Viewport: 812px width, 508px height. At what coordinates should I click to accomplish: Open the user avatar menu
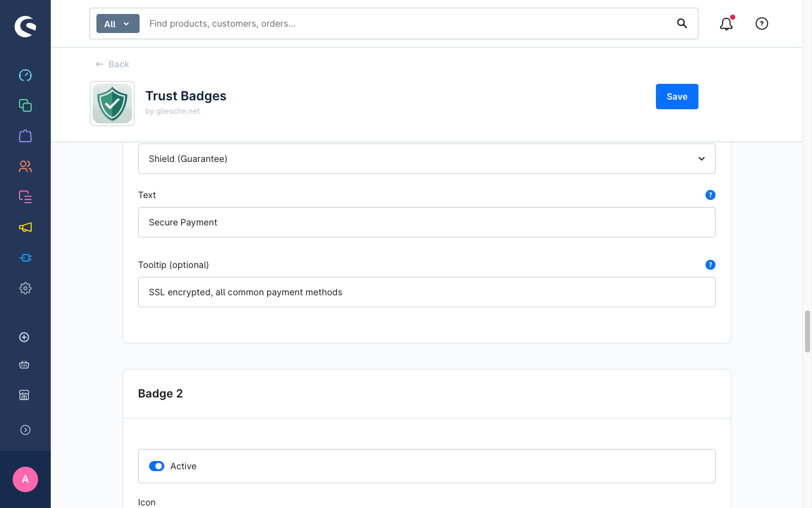25,479
